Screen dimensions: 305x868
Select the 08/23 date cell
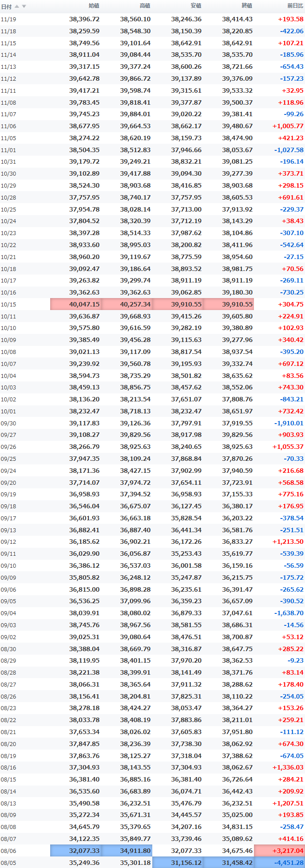pyautogui.click(x=8, y=709)
